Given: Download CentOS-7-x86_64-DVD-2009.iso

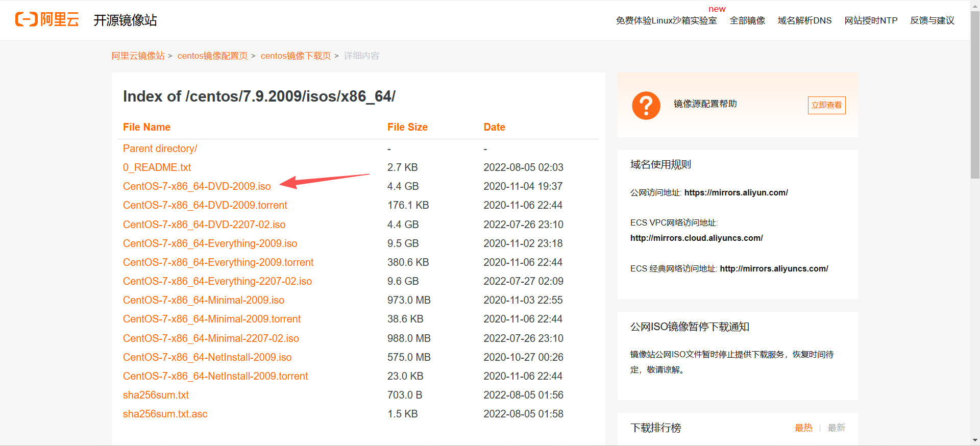Looking at the screenshot, I should click(x=197, y=186).
